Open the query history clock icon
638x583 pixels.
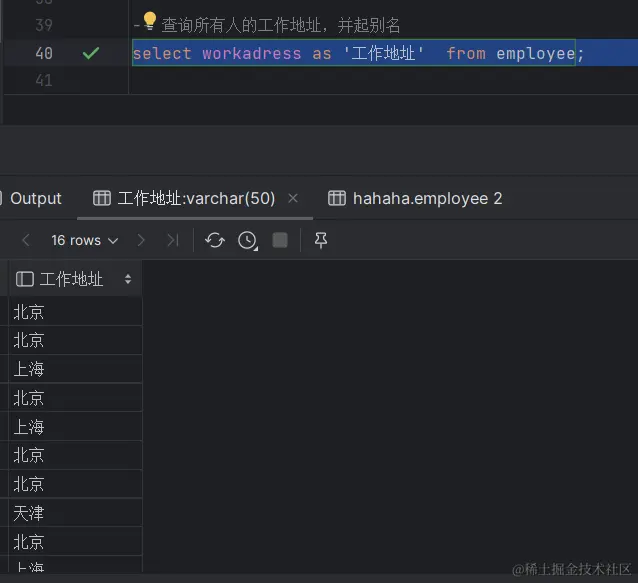pyautogui.click(x=247, y=240)
